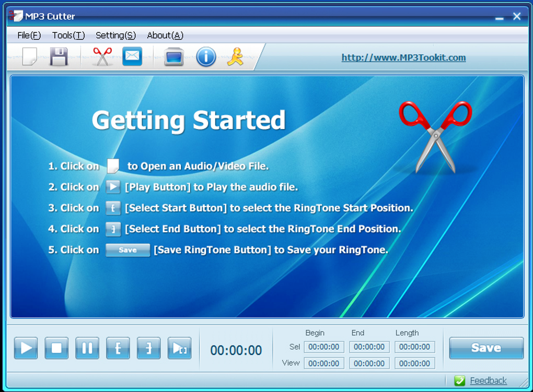Click the Sel Begin time field
This screenshot has width=533, height=392.
pos(324,347)
